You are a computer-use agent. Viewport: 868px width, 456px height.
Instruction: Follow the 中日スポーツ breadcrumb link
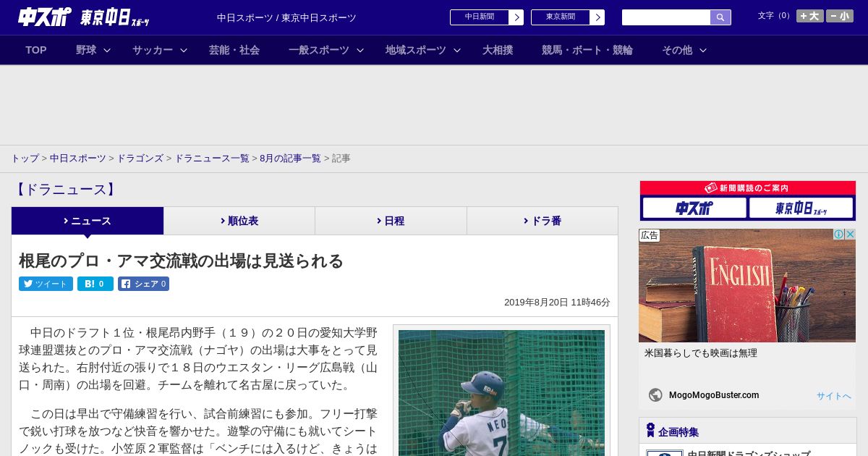point(78,159)
